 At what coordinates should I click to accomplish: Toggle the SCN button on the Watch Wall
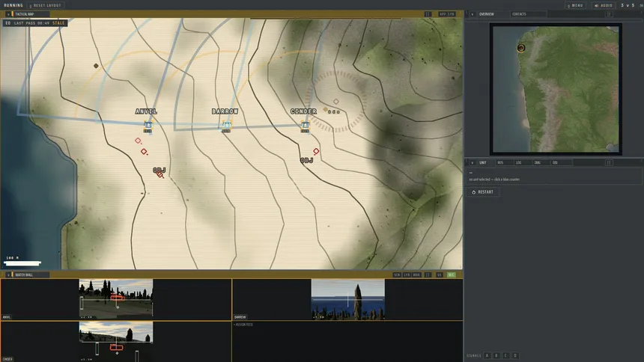pyautogui.click(x=397, y=274)
